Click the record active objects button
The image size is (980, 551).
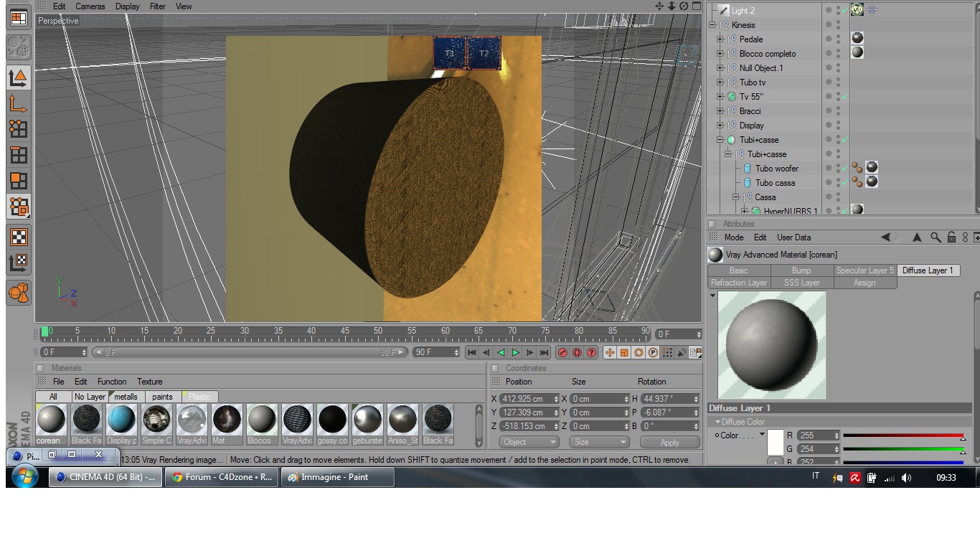562,352
